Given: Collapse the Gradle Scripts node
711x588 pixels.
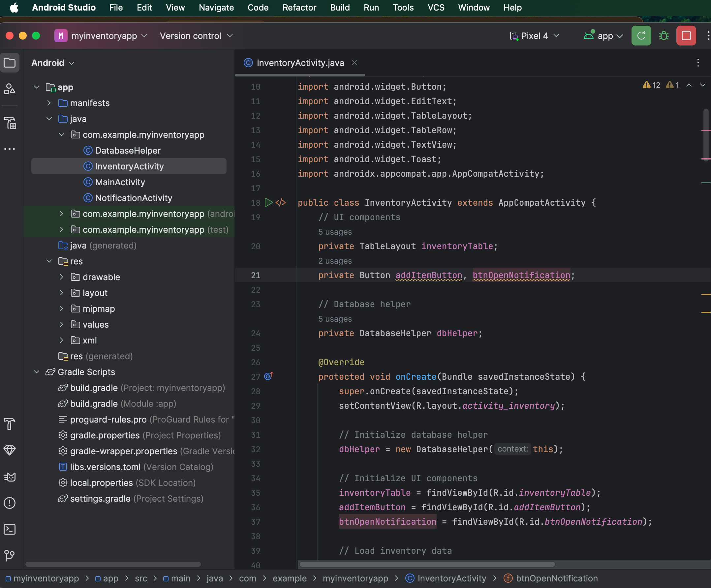Looking at the screenshot, I should tap(37, 372).
